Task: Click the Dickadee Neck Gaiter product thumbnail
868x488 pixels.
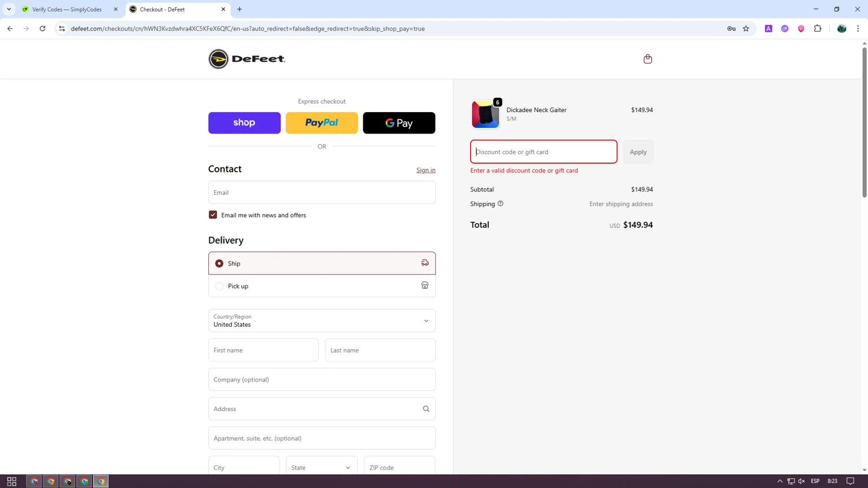Action: click(486, 114)
